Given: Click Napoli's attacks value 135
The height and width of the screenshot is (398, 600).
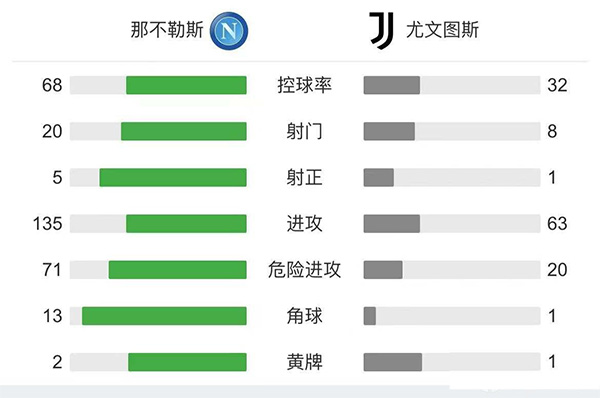Looking at the screenshot, I should 47,223.
